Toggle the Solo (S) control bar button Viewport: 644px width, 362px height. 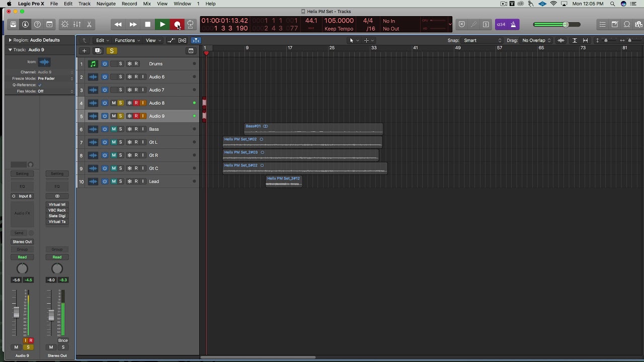486,24
